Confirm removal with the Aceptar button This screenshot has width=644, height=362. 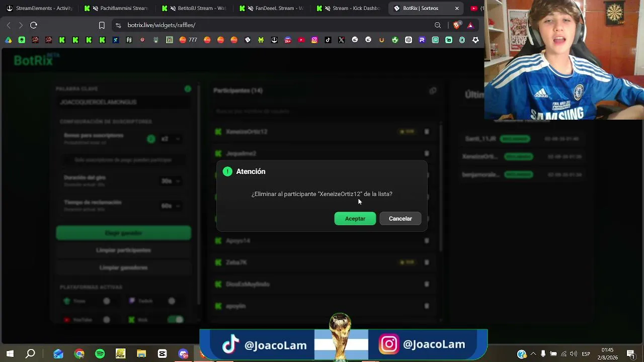point(355,219)
